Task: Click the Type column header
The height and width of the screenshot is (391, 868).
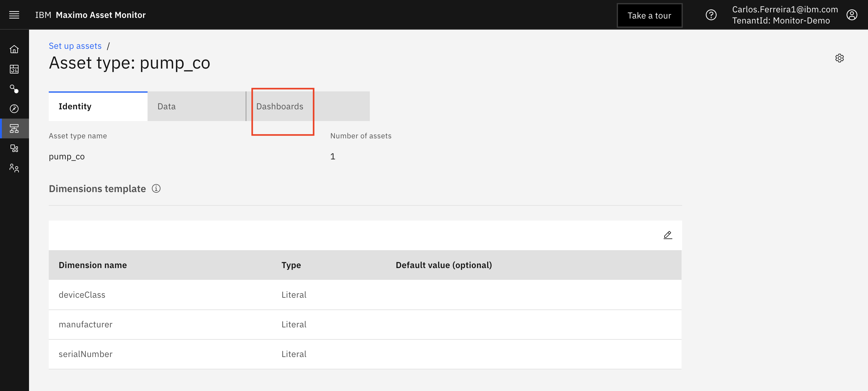Action: (291, 265)
